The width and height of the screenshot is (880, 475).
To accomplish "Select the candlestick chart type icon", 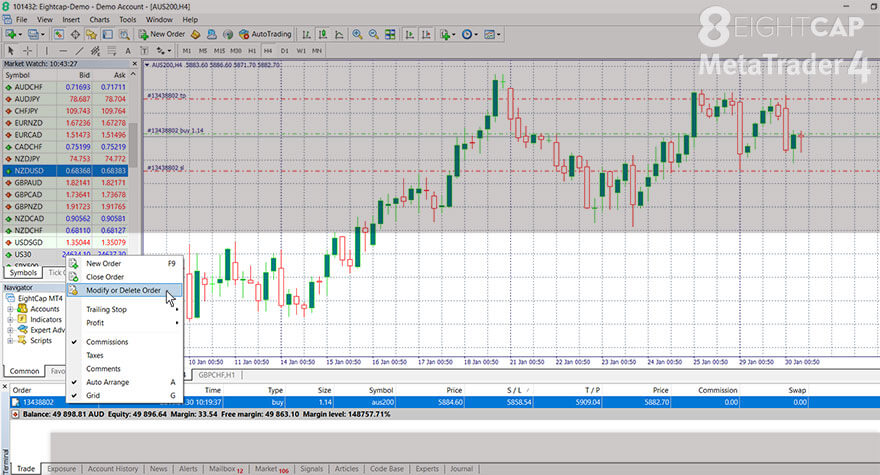I will click(x=323, y=34).
